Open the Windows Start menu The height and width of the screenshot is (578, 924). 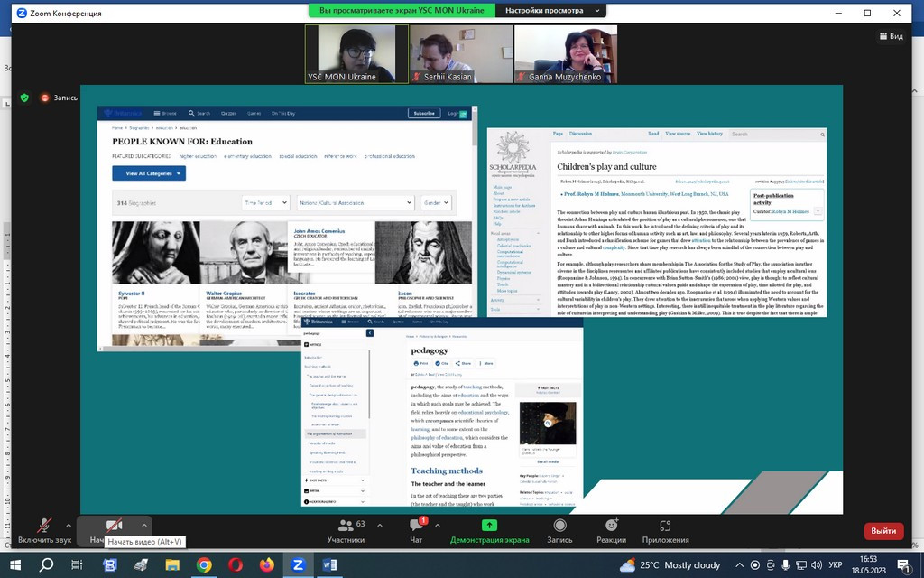click(14, 565)
